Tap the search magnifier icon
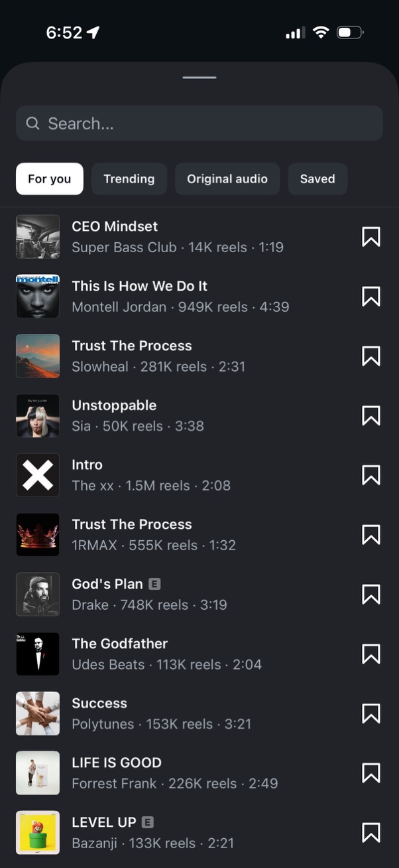The image size is (399, 868). click(32, 123)
